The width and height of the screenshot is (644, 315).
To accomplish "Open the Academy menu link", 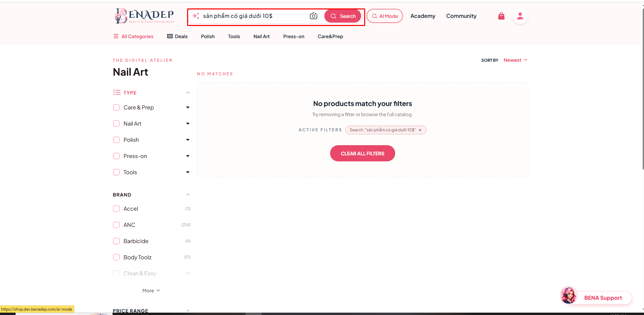I will click(x=423, y=16).
